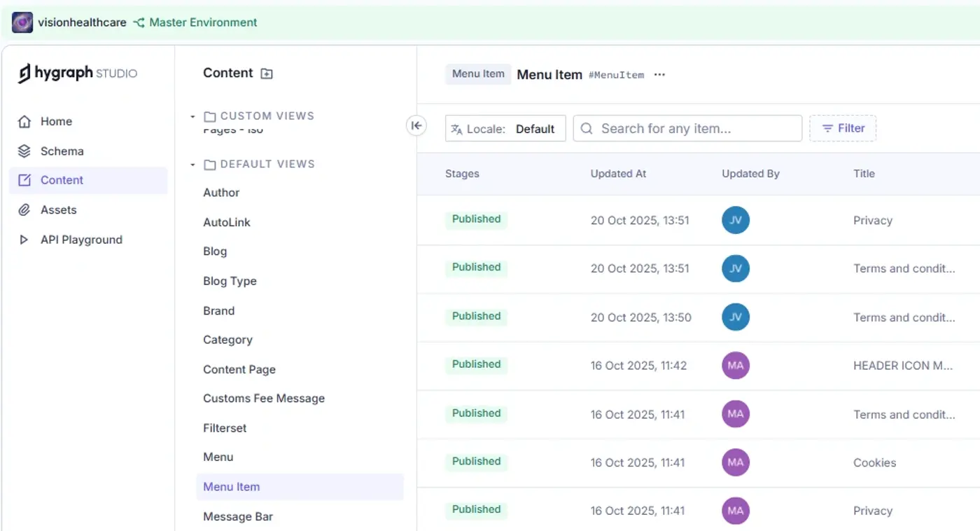The image size is (980, 531).
Task: Go to Home in the sidebar
Action: coord(88,121)
